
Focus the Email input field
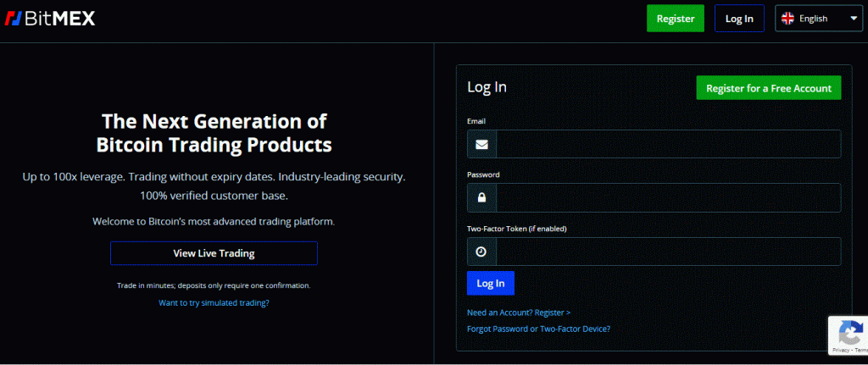(668, 144)
